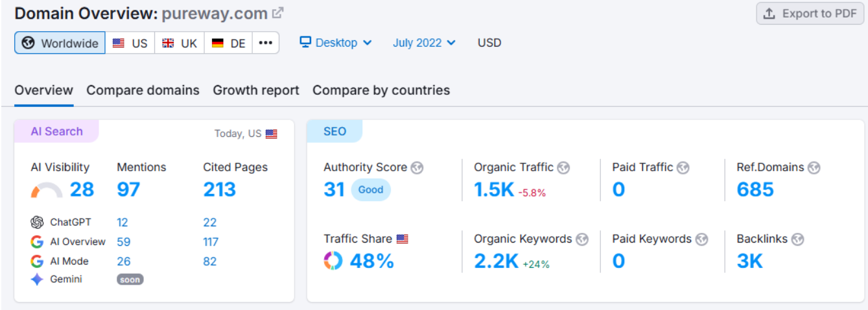The width and height of the screenshot is (868, 310).
Task: Open the Desktop device dropdown
Action: [x=335, y=43]
